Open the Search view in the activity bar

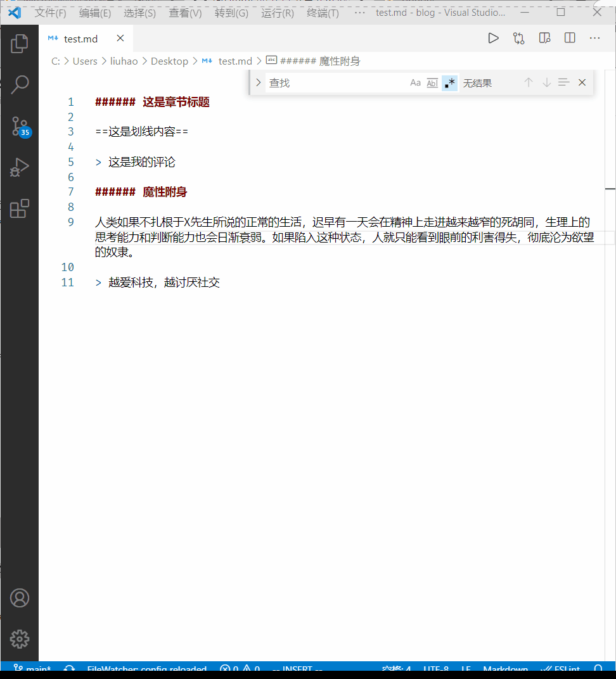click(x=19, y=84)
